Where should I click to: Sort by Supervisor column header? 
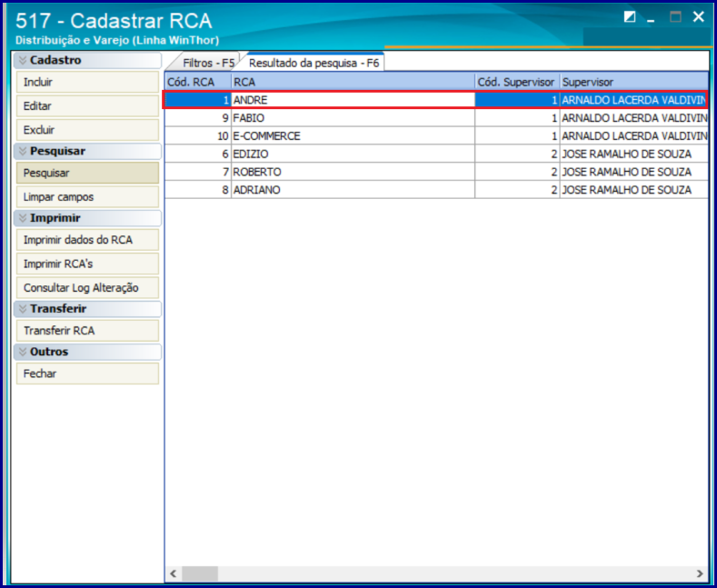(634, 82)
